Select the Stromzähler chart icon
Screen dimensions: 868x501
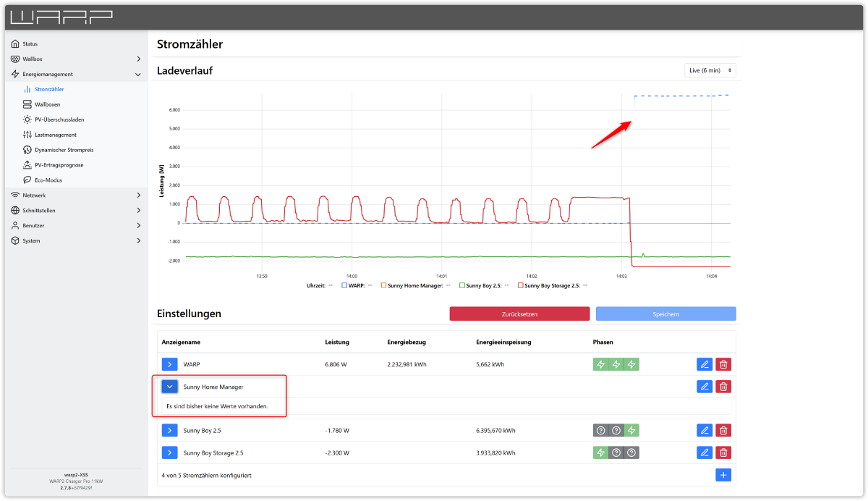(27, 89)
